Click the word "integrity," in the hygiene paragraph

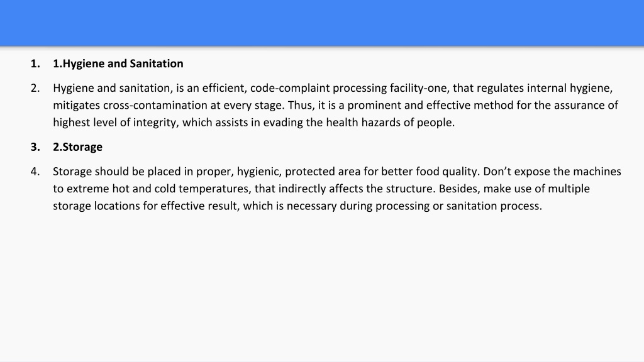156,123
